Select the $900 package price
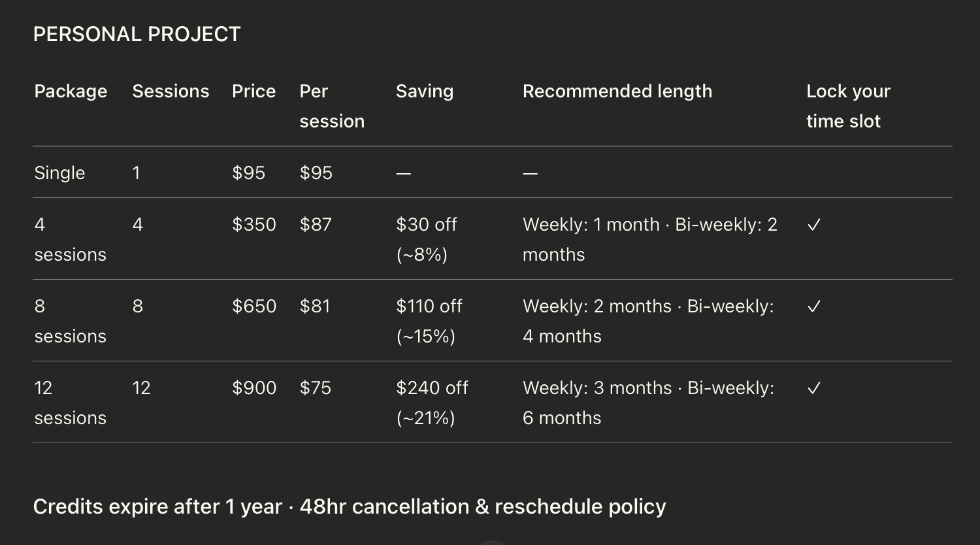 [x=253, y=388]
